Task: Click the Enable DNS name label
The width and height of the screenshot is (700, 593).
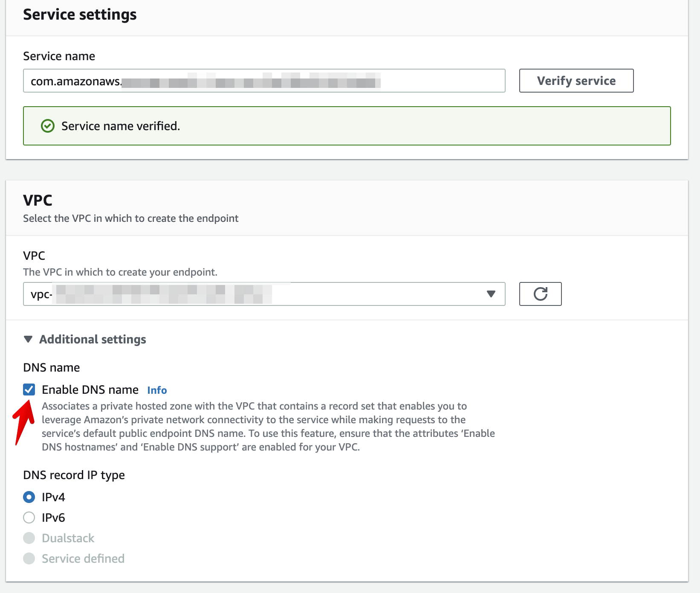Action: [90, 390]
